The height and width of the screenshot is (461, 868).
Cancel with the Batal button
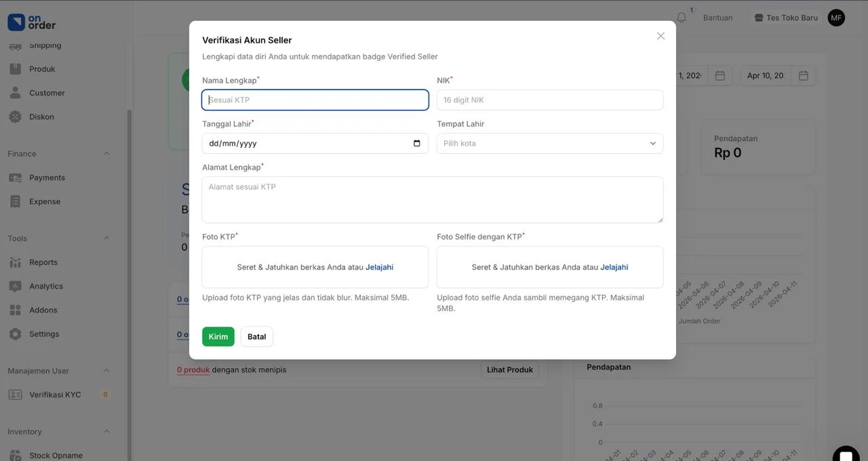[x=257, y=337]
